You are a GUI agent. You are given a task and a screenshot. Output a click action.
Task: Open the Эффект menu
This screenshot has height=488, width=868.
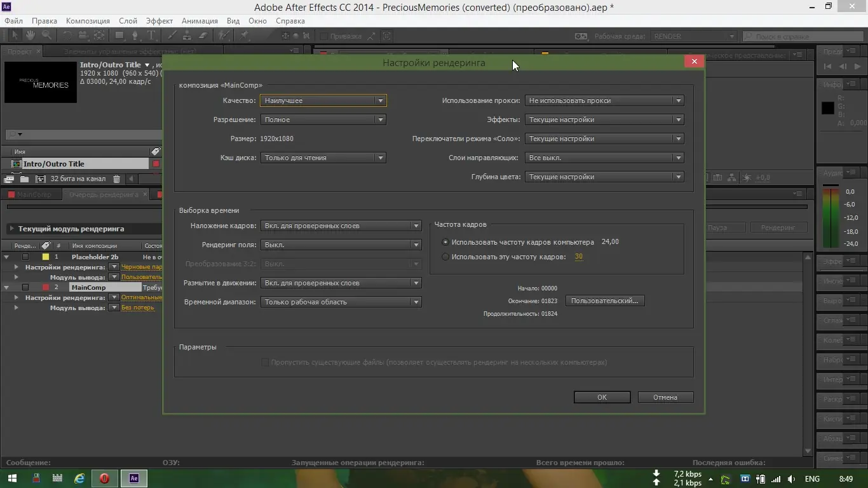159,21
